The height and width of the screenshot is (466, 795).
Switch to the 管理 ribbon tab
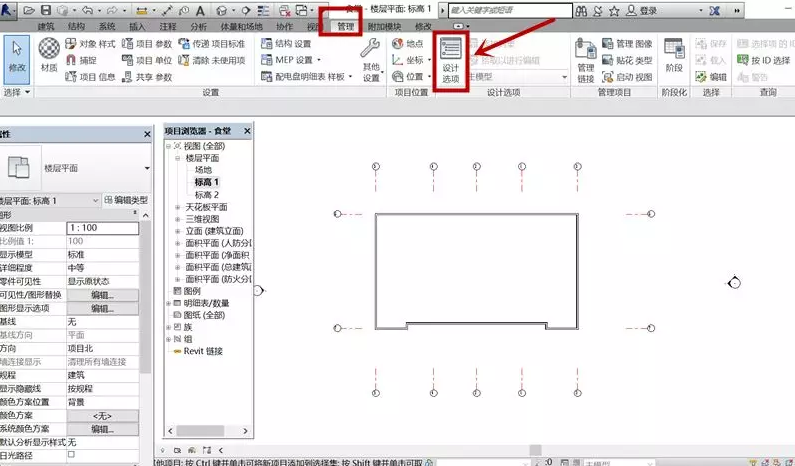click(x=345, y=25)
